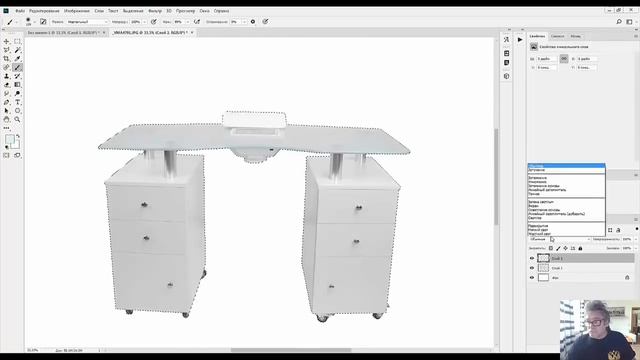Viewport: 640px width, 360px height.
Task: Switch to the Свойства panel tab
Action: 537,36
